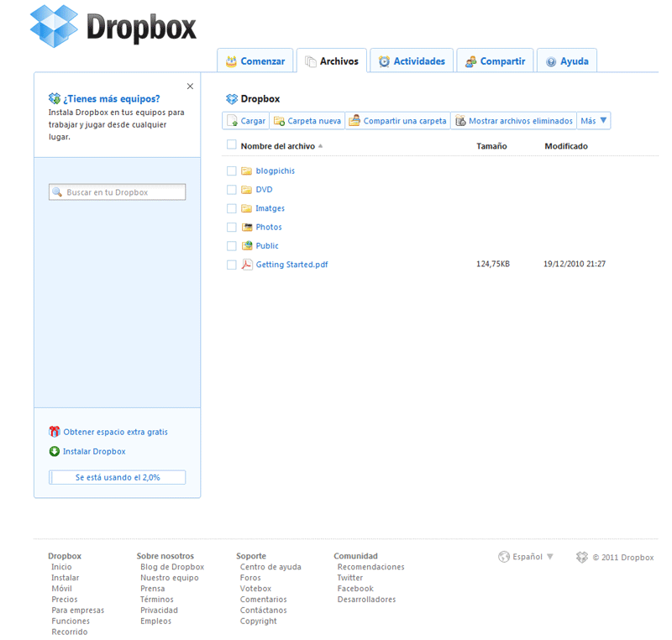Open the Recorrido footer link

[x=70, y=632]
